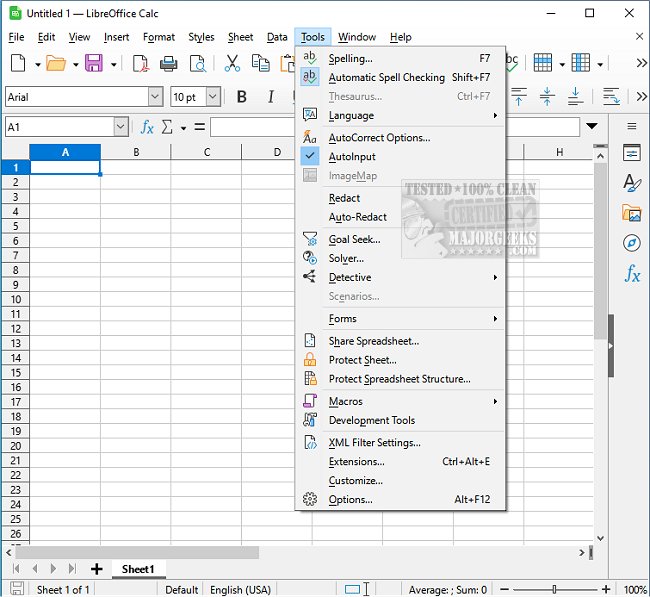The image size is (650, 597).
Task: Click the Print icon in toolbar
Action: (x=169, y=64)
